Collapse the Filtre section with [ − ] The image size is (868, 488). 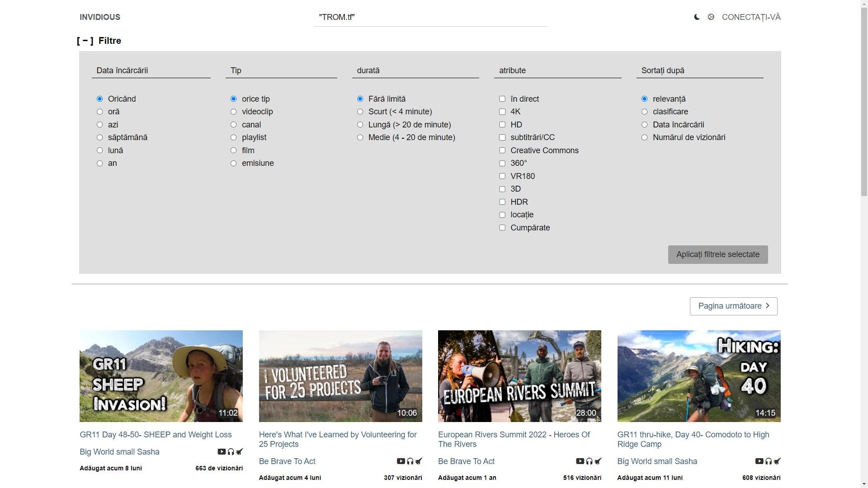pyautogui.click(x=85, y=41)
